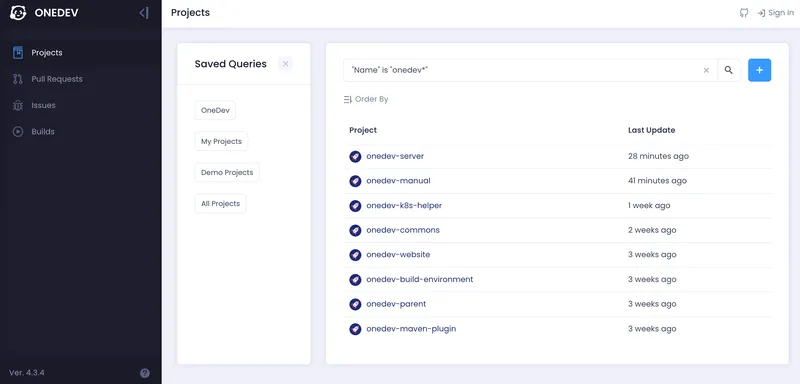The width and height of the screenshot is (800, 384).
Task: Click the Issues bug icon
Action: pyautogui.click(x=18, y=105)
